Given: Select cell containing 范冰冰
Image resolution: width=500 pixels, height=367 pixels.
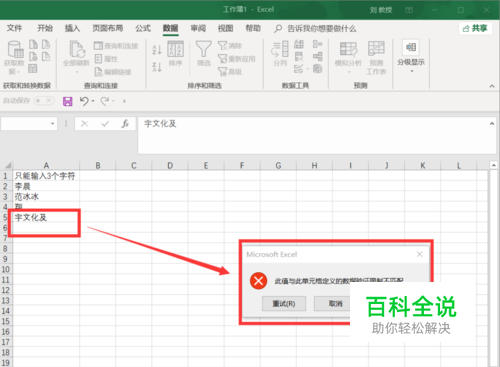Looking at the screenshot, I should (x=46, y=197).
